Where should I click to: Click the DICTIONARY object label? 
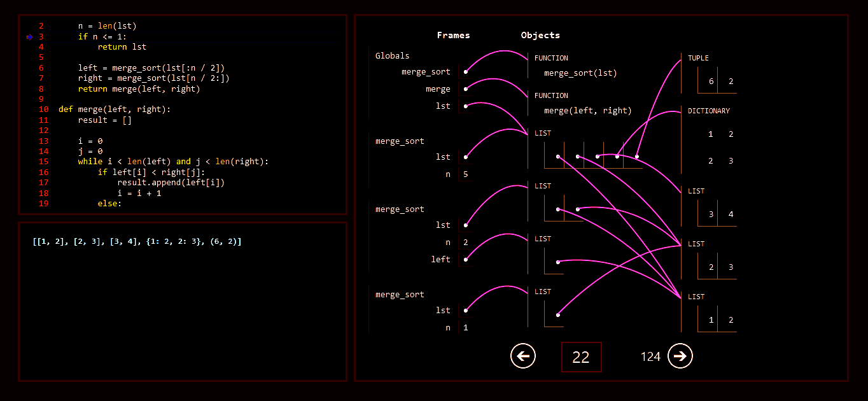[x=708, y=111]
